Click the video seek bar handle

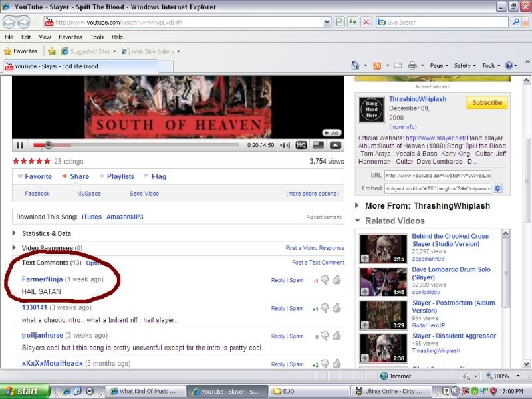pyautogui.click(x=48, y=145)
